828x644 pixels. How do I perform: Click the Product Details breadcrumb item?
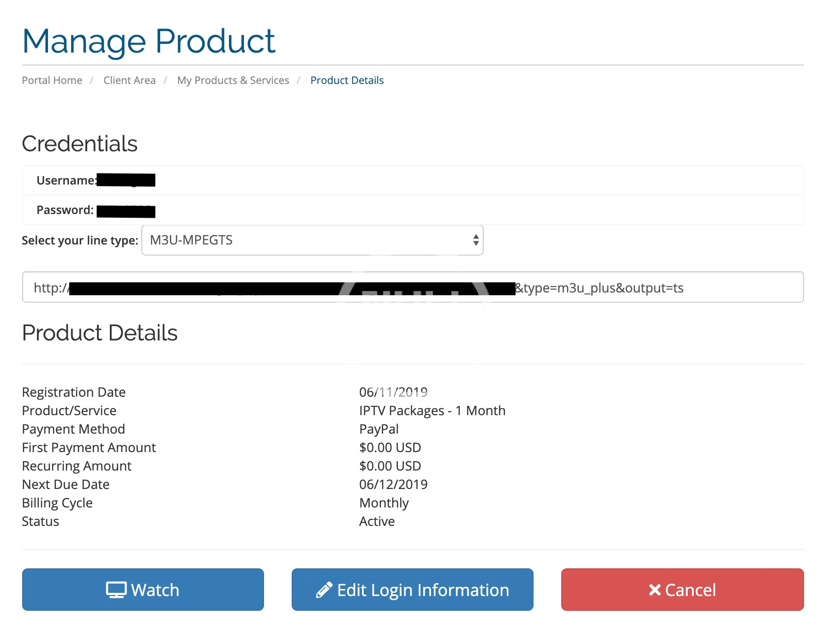[x=347, y=80]
